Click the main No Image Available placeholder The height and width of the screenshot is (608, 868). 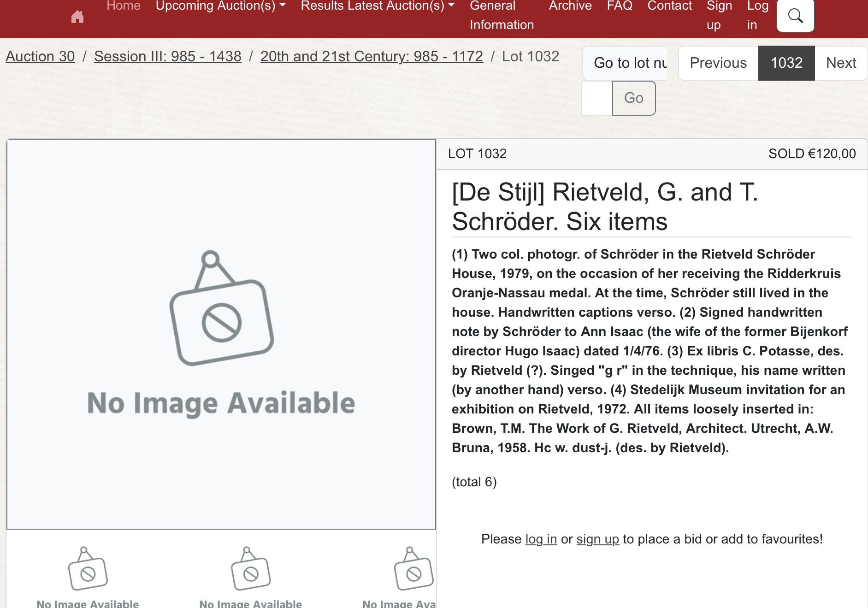point(221,334)
